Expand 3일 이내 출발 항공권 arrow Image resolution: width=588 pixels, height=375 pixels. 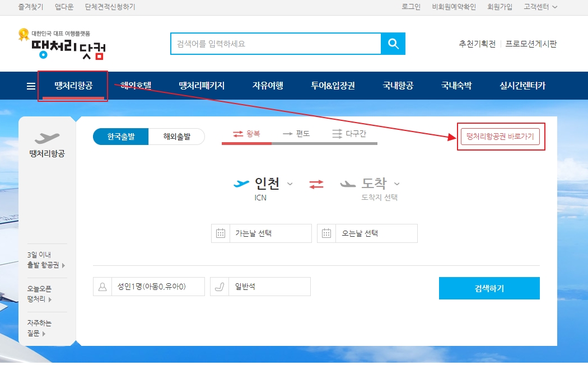click(63, 265)
